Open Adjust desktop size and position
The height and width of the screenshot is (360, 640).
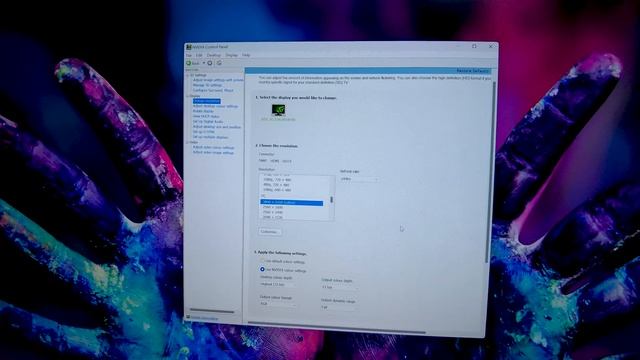pos(217,127)
